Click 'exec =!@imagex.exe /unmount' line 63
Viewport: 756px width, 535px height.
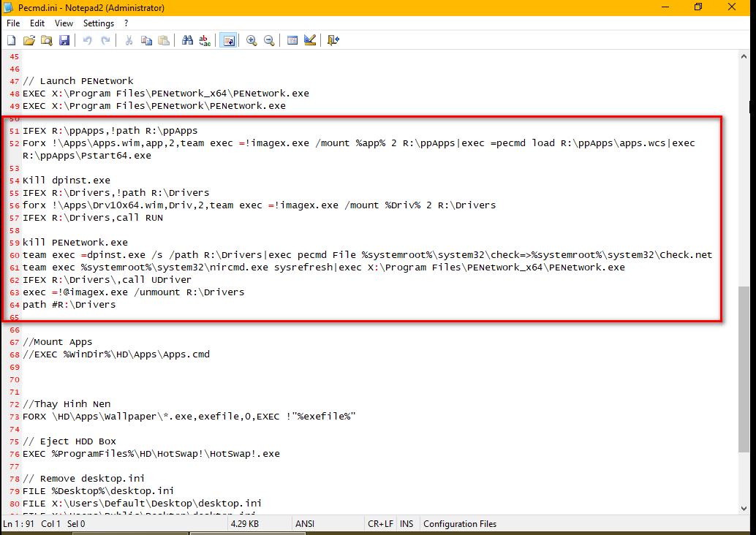(x=134, y=292)
